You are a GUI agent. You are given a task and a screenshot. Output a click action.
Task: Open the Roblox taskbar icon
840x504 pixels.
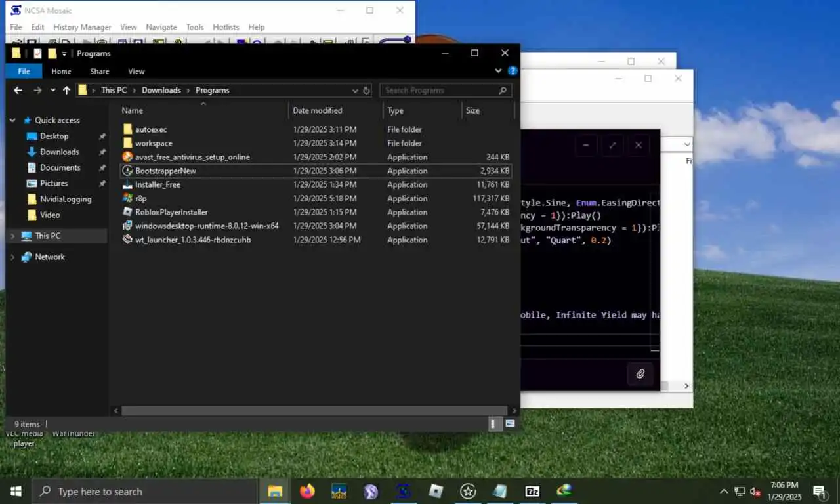tap(436, 491)
